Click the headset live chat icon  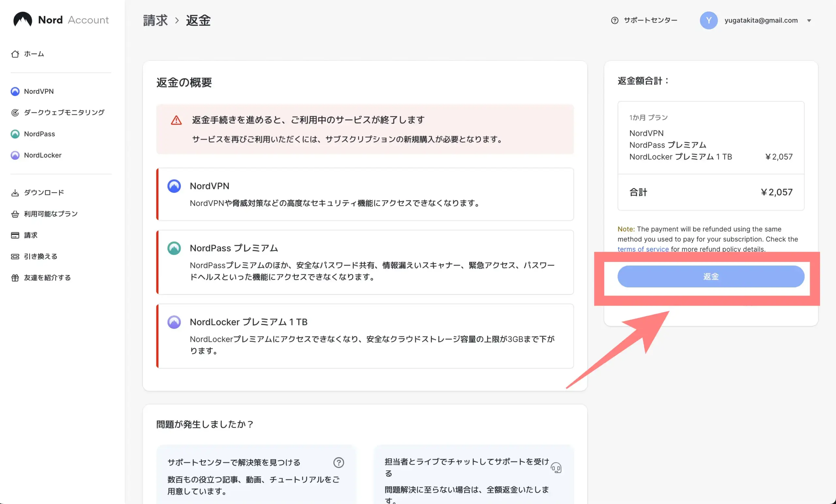tap(556, 468)
